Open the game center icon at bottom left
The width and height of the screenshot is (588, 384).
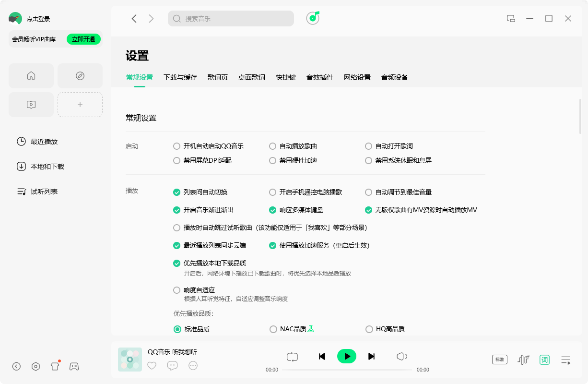(74, 366)
